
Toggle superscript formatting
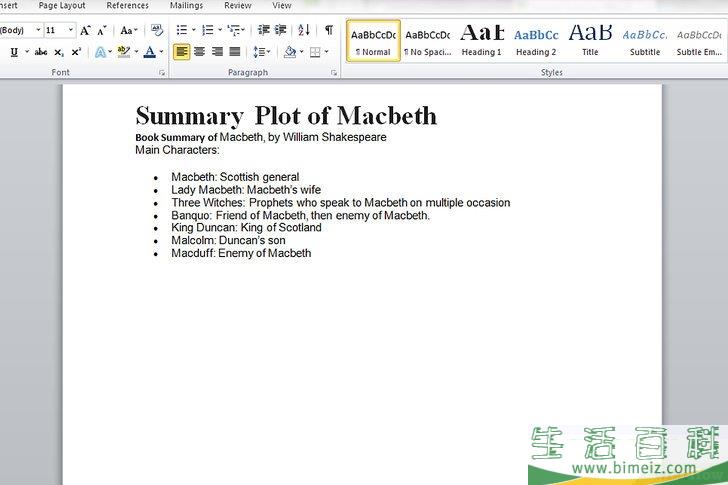76,52
